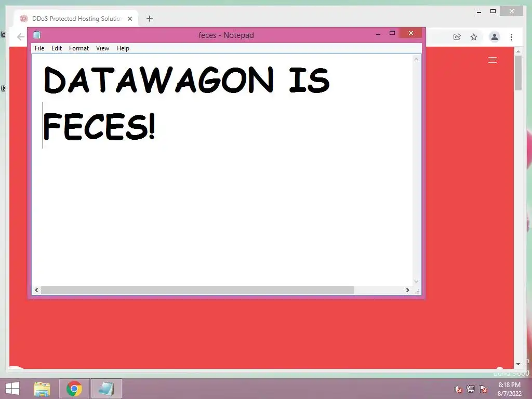Click Chrome share page icon

(457, 37)
